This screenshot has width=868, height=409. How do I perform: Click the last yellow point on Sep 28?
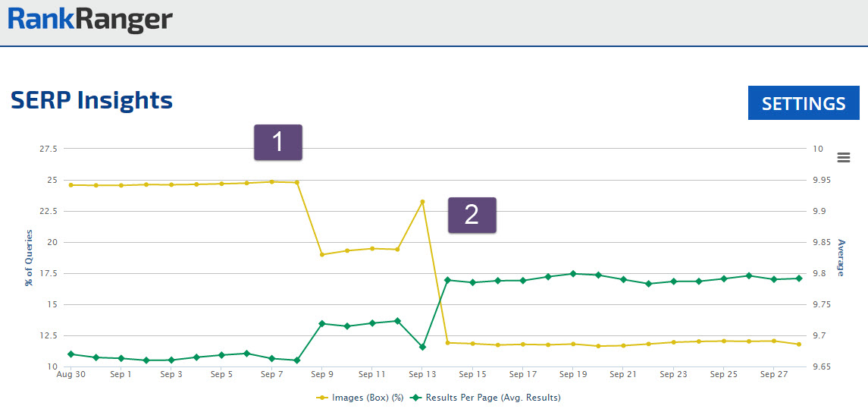[x=799, y=345]
